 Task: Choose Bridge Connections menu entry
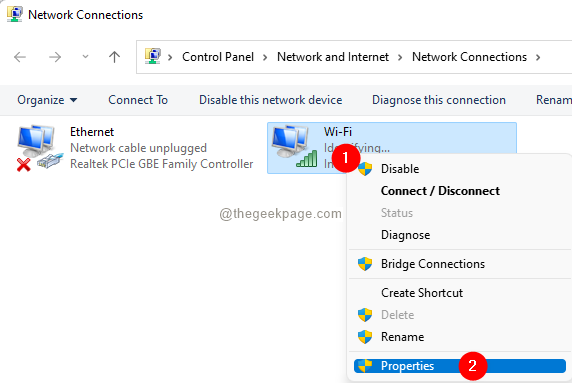click(x=459, y=264)
